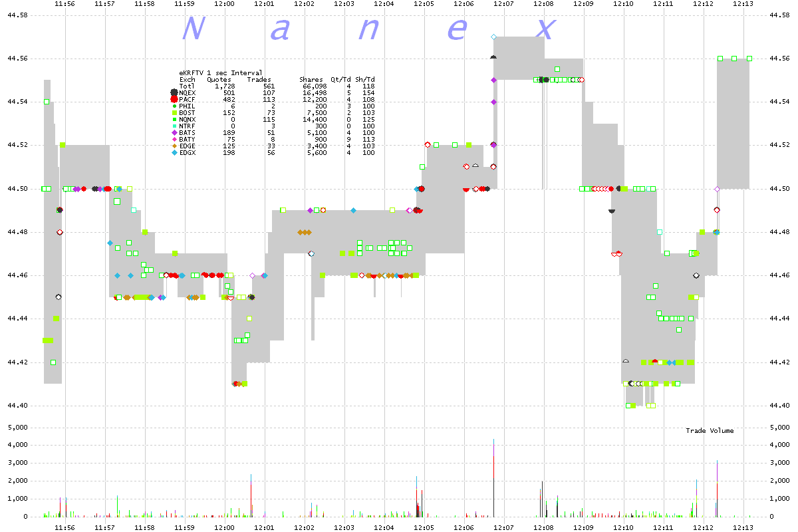
Task: Click the 12:07 time label on top axis
Action: point(503,4)
